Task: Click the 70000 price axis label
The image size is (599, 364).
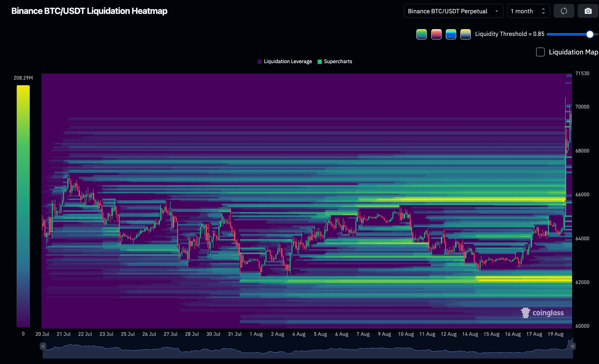Action: pyautogui.click(x=582, y=107)
